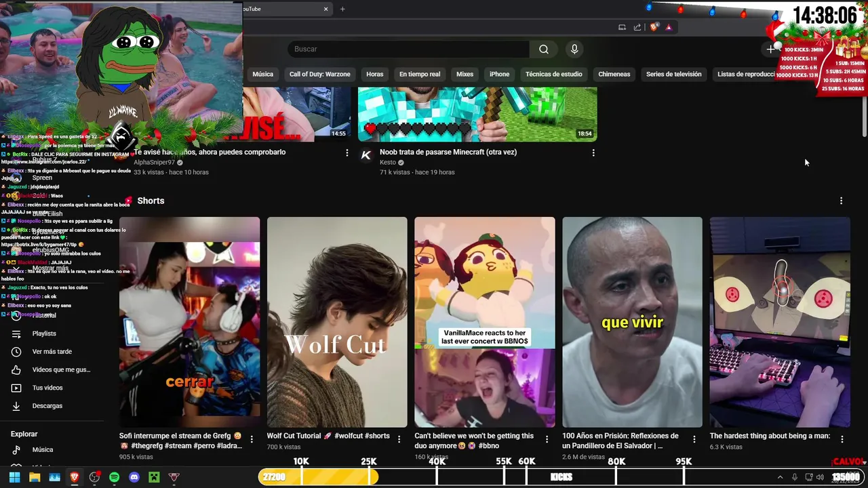Open video title Noob trata de pasarse Minecraft
This screenshot has width=868, height=488.
[448, 152]
